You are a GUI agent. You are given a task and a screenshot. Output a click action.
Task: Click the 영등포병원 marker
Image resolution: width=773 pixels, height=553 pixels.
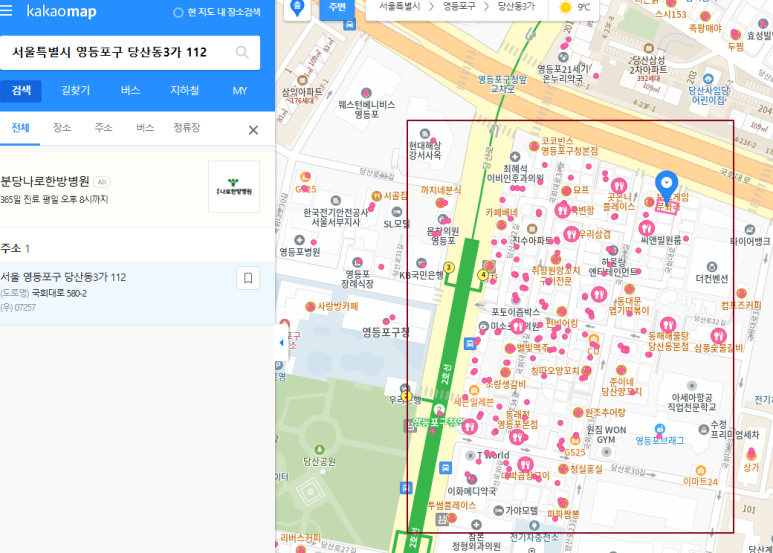click(299, 240)
